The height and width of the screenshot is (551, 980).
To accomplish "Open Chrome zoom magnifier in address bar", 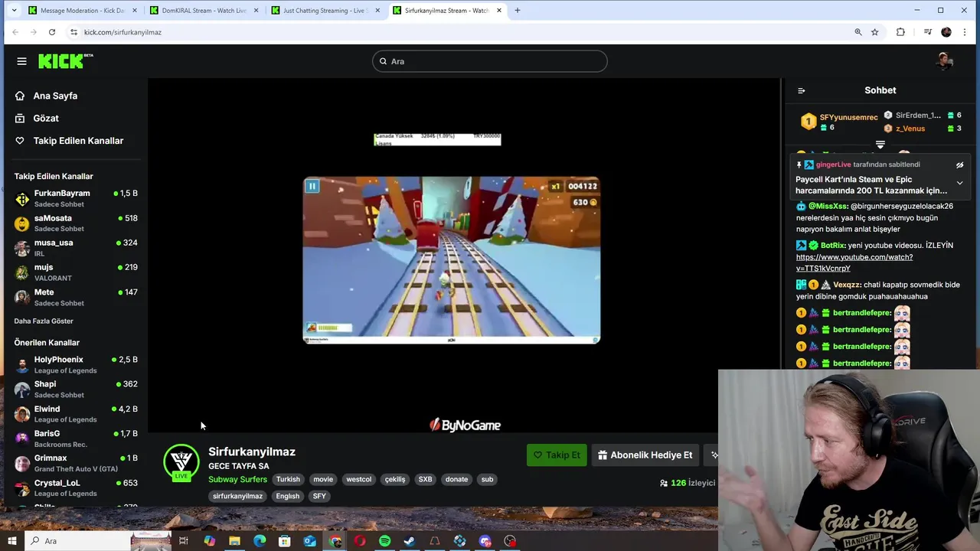I will 858,32.
